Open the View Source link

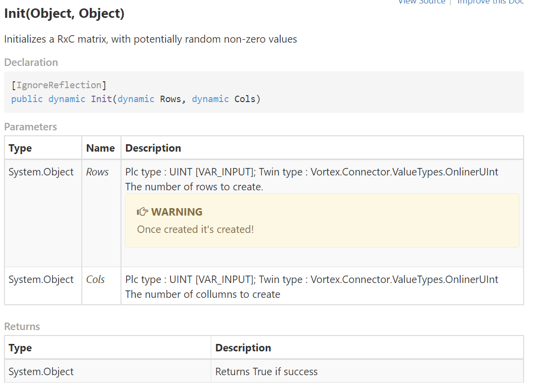coord(421,2)
